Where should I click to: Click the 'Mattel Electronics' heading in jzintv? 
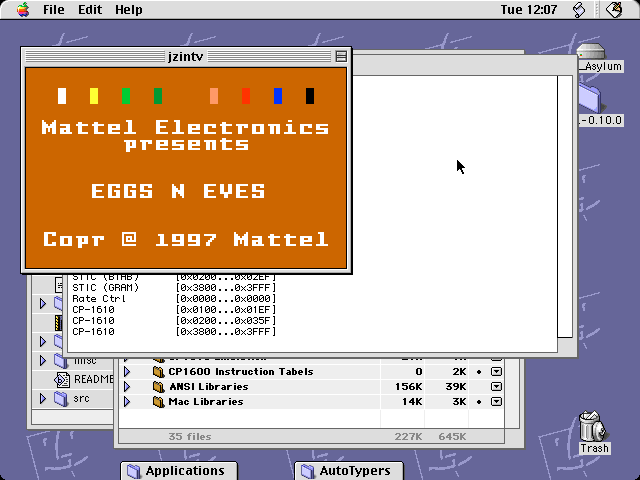point(185,128)
